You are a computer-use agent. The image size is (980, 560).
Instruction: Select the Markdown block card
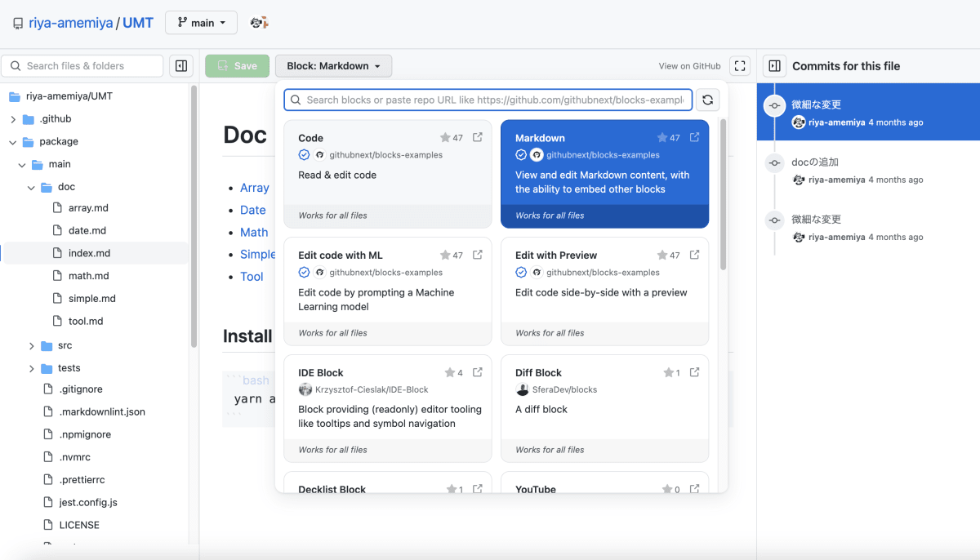tap(604, 174)
